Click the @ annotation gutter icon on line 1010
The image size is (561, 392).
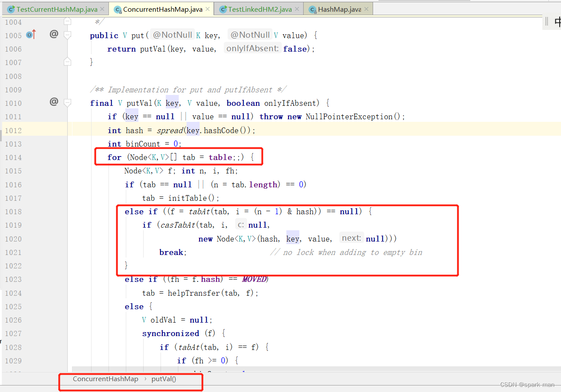coord(54,102)
